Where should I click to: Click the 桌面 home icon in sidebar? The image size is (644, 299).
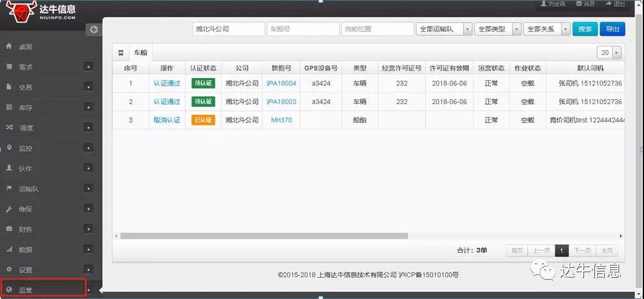pos(9,47)
